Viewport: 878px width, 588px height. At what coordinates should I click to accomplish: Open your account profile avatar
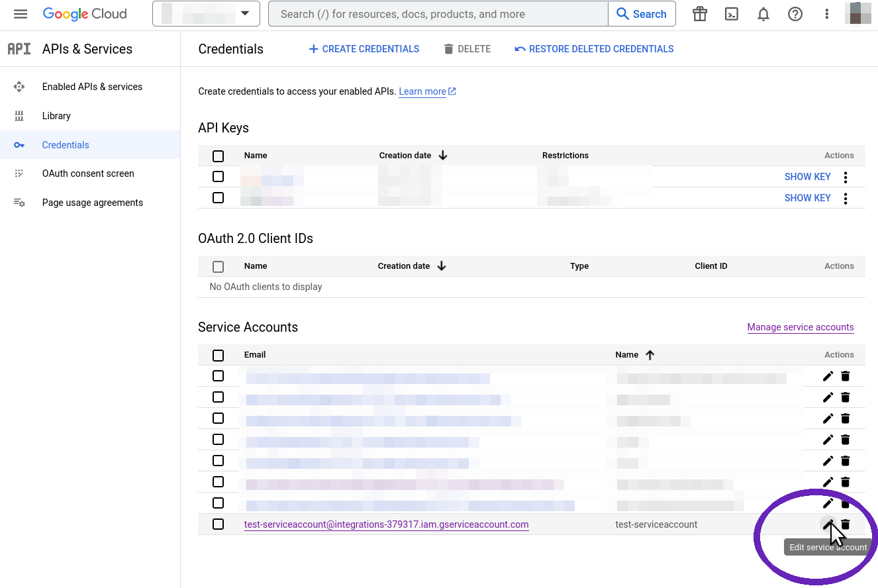[x=858, y=14]
